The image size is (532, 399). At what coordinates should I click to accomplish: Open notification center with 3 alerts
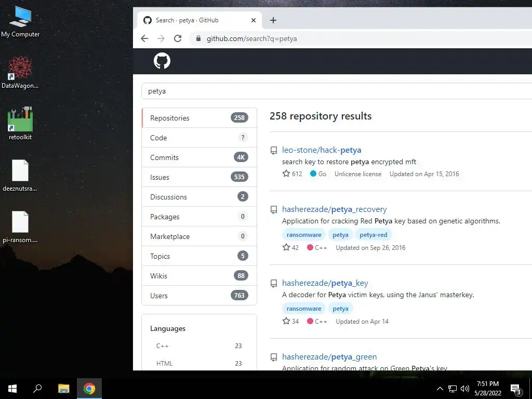tap(516, 389)
